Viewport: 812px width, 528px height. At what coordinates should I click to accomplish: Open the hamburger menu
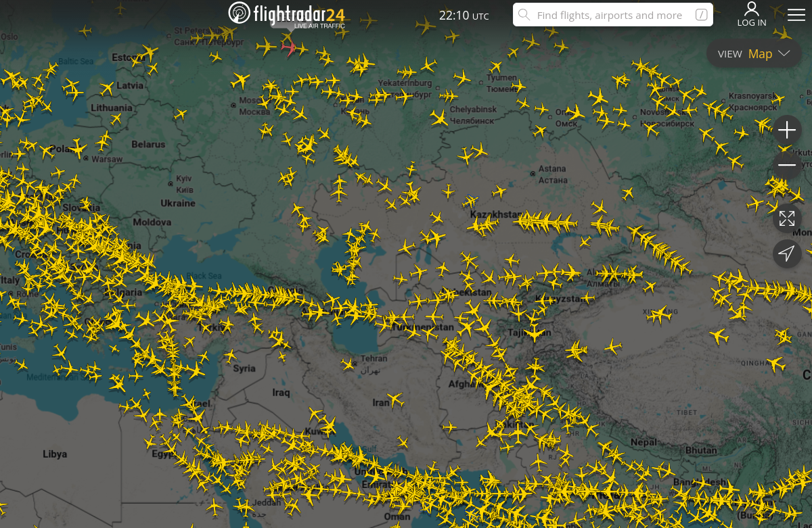pyautogui.click(x=796, y=14)
